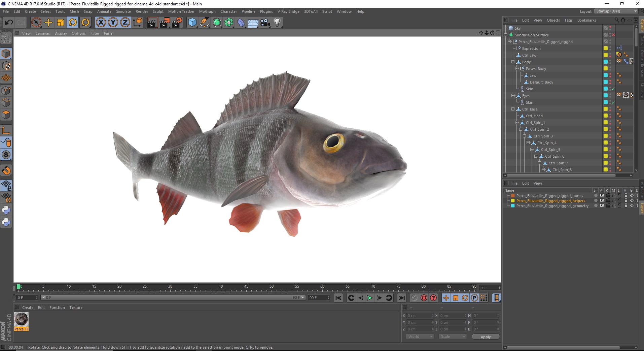Click the timeline frame 45 marker
The height and width of the screenshot is (351, 644).
tap(246, 287)
